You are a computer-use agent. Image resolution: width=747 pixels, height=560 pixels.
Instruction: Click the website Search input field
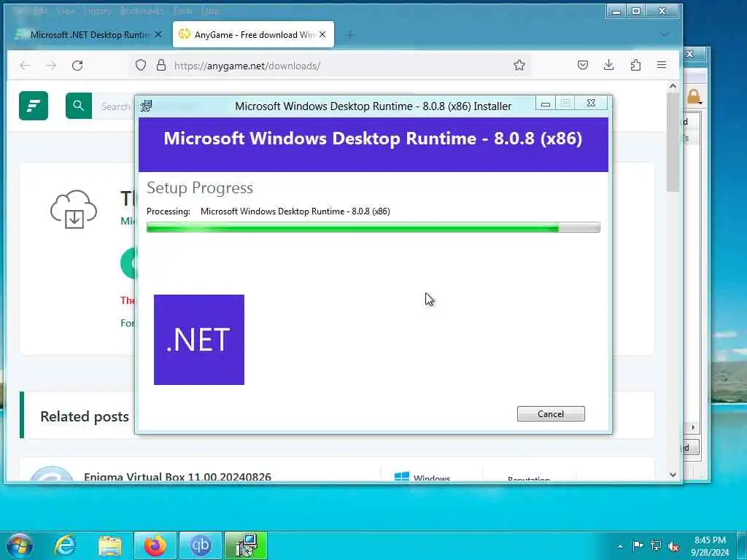pos(115,106)
